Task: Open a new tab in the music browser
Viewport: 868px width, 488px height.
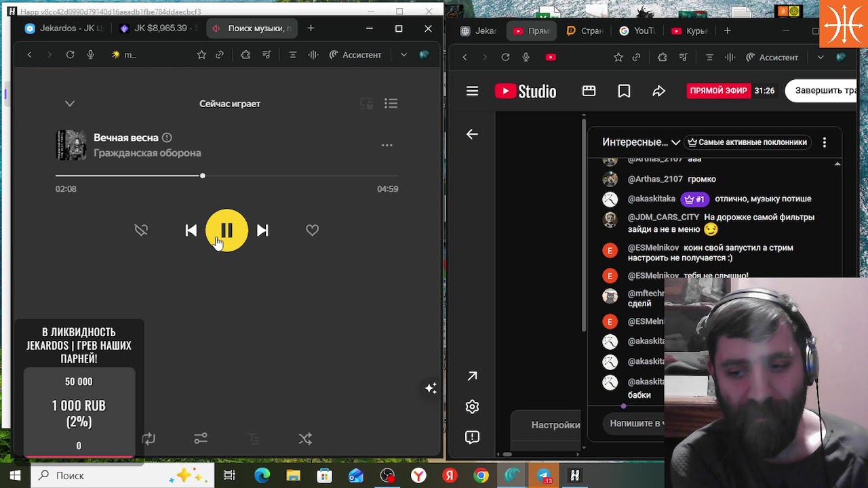Action: point(311,28)
